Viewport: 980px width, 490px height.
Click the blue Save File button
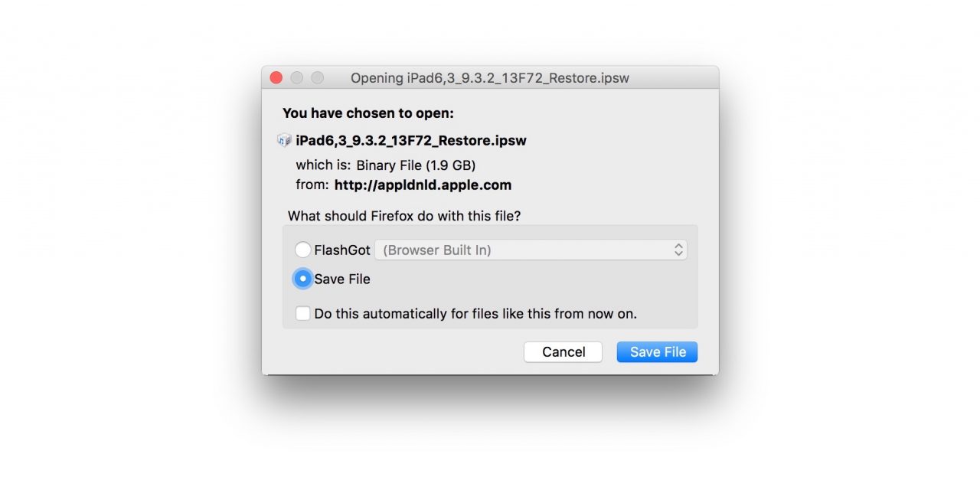pos(658,352)
